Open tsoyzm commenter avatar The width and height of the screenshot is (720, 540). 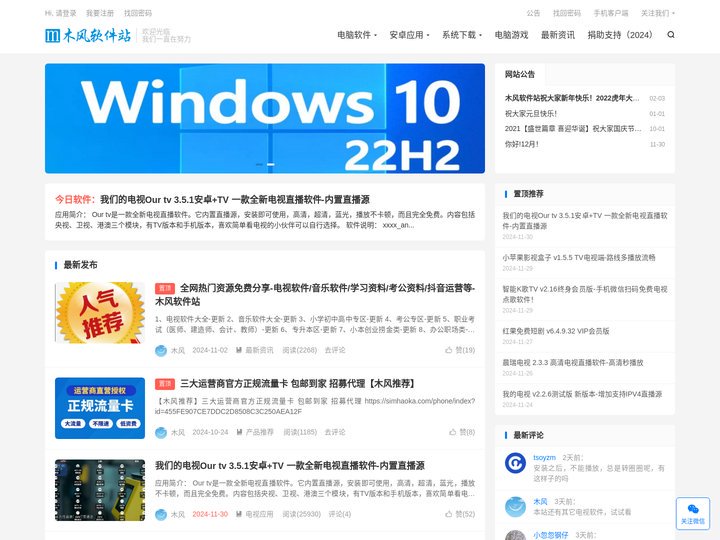click(x=515, y=463)
